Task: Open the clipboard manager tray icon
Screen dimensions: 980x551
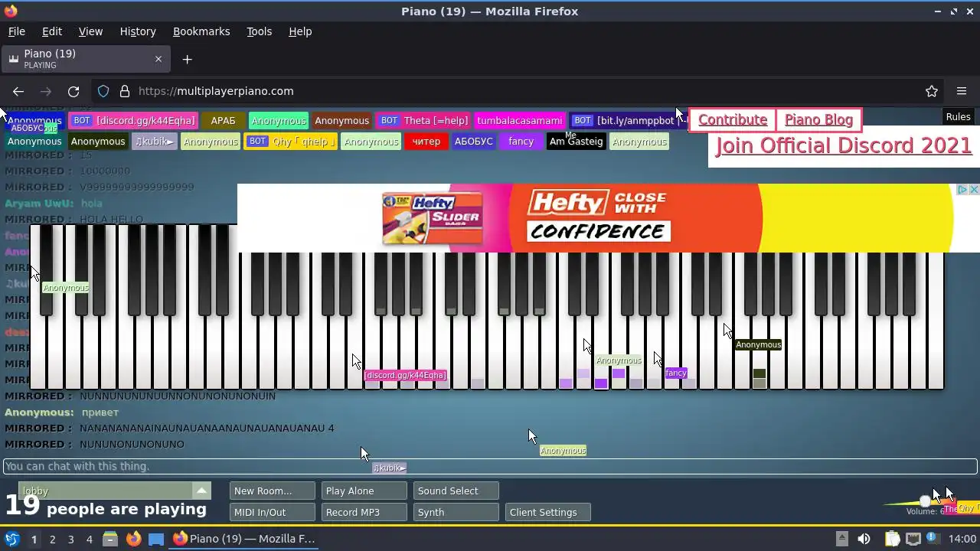Action: click(892, 539)
